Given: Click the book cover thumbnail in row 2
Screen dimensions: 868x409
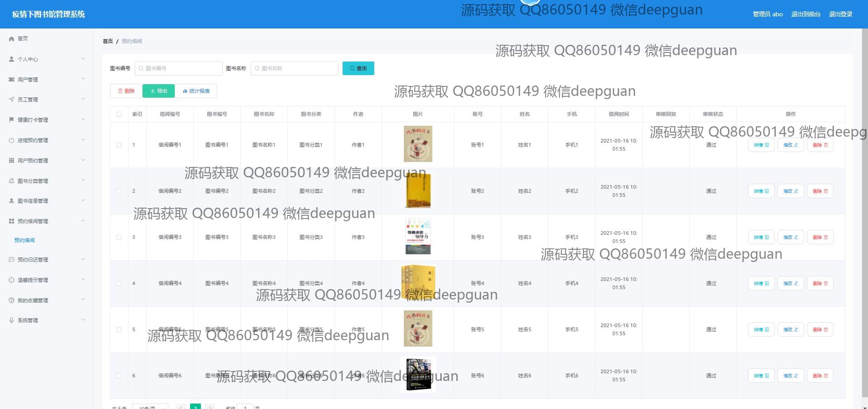Looking at the screenshot, I should tap(418, 191).
